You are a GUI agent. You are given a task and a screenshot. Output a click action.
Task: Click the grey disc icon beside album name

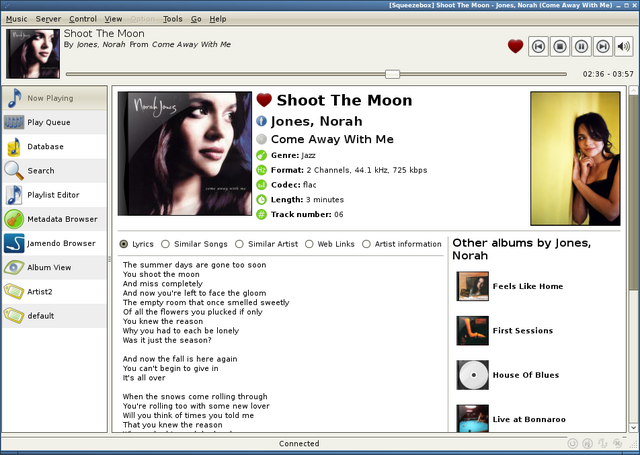point(261,139)
